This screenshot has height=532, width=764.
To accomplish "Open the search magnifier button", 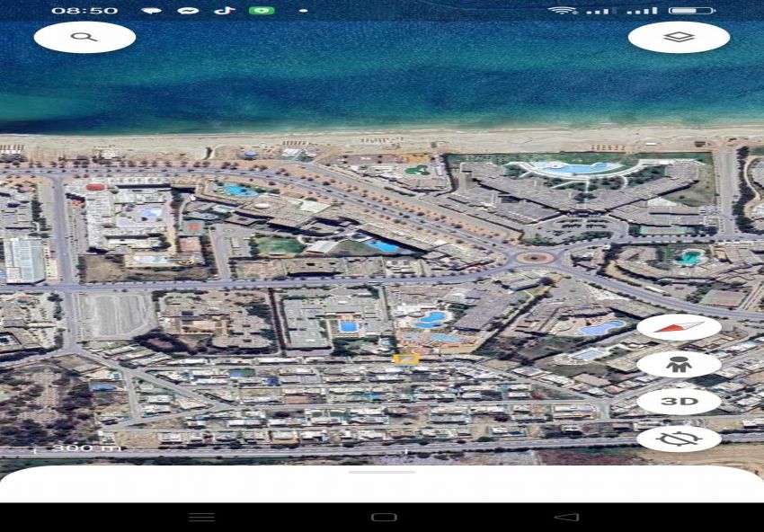I will (x=84, y=37).
